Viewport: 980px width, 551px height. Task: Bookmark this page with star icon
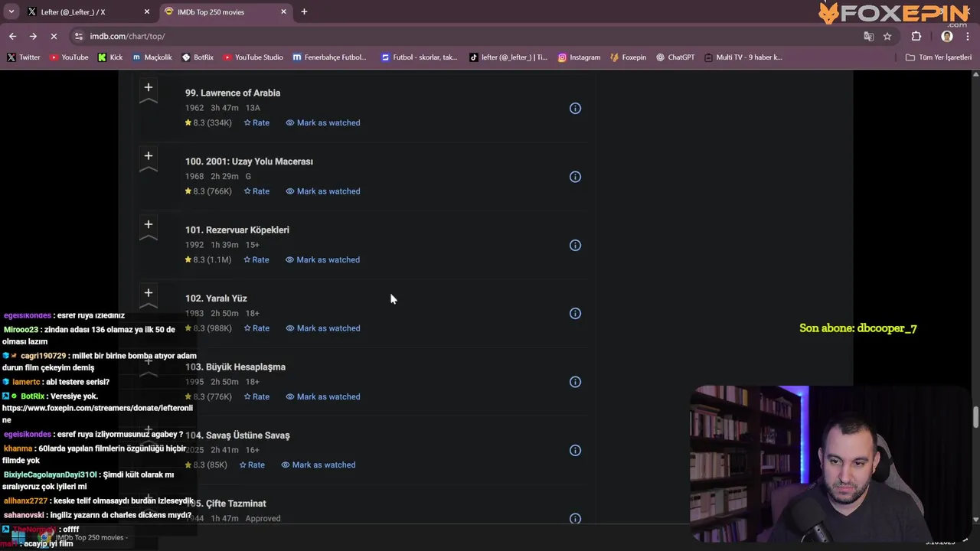[887, 36]
